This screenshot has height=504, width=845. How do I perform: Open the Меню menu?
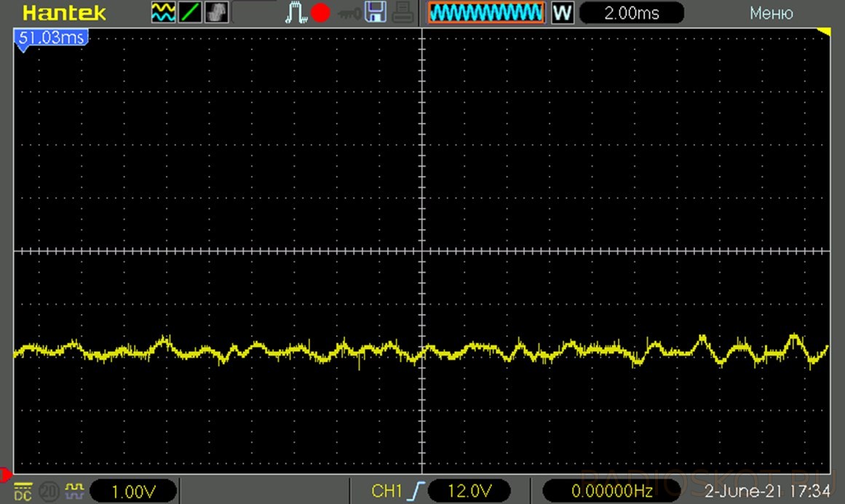(x=771, y=13)
